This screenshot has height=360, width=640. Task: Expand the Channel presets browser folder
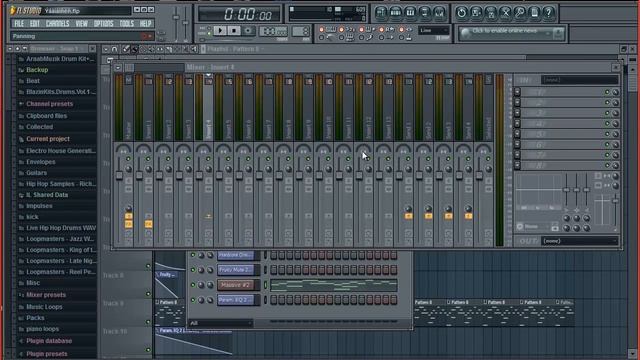49,104
